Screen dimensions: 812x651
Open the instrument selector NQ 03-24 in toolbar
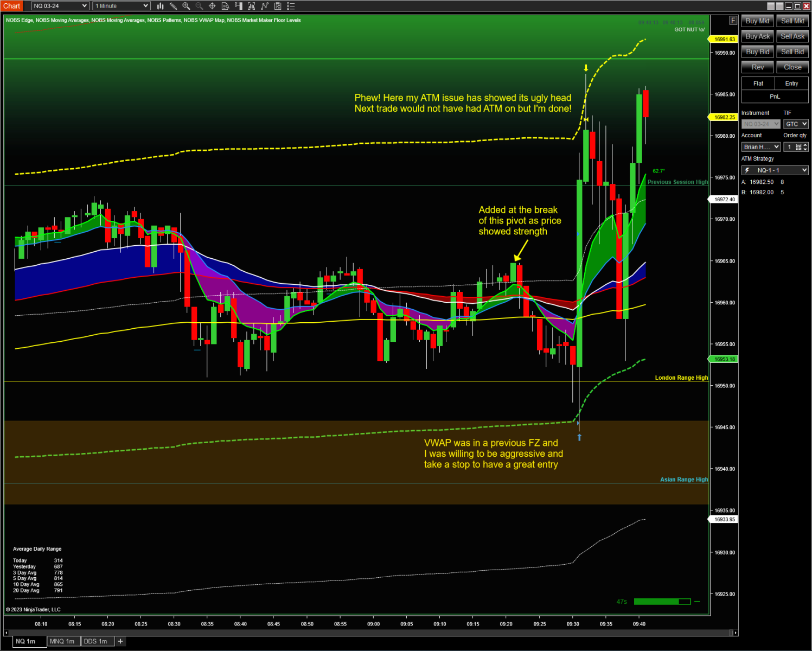coord(60,6)
